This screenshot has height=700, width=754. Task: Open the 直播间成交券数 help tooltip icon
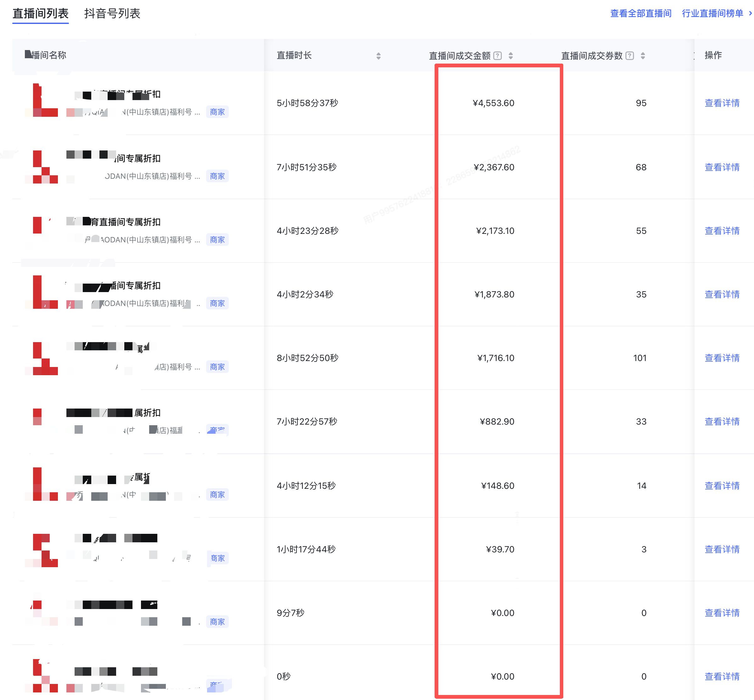630,56
